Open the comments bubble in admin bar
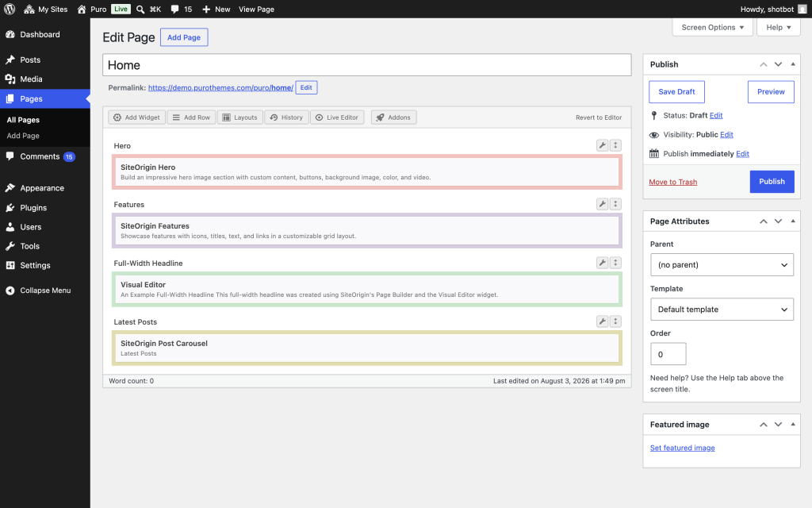The image size is (812, 508). [182, 9]
